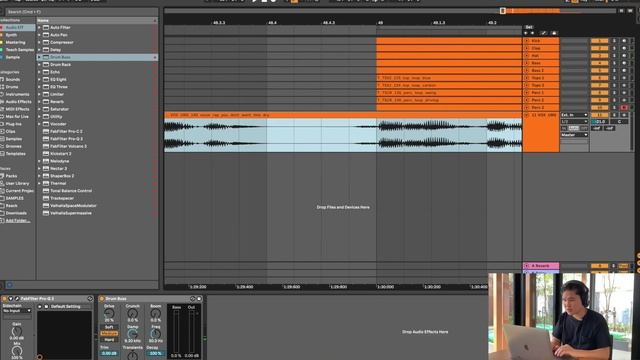Viewport: 640px width, 360px height.
Task: Select the Tops 1 track header
Action: pos(541,78)
